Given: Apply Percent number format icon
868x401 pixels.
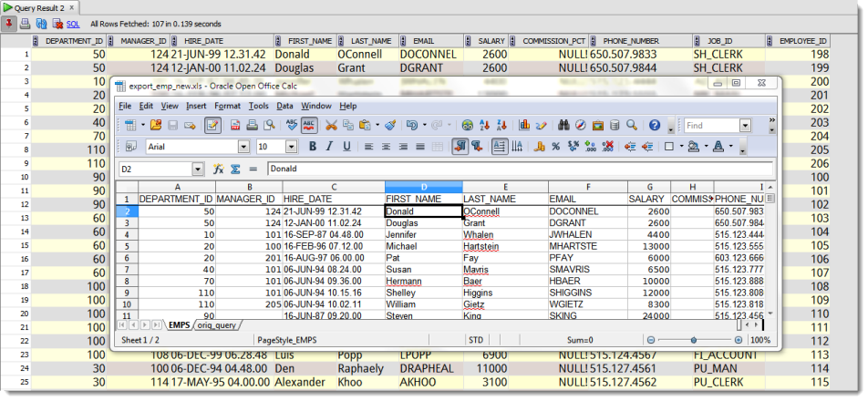Looking at the screenshot, I should pos(556,147).
